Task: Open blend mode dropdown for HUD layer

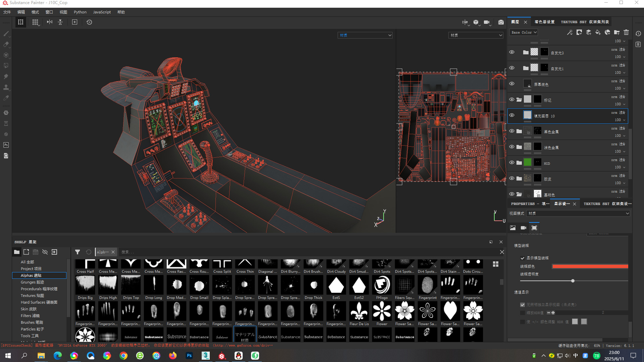Action: tap(618, 160)
